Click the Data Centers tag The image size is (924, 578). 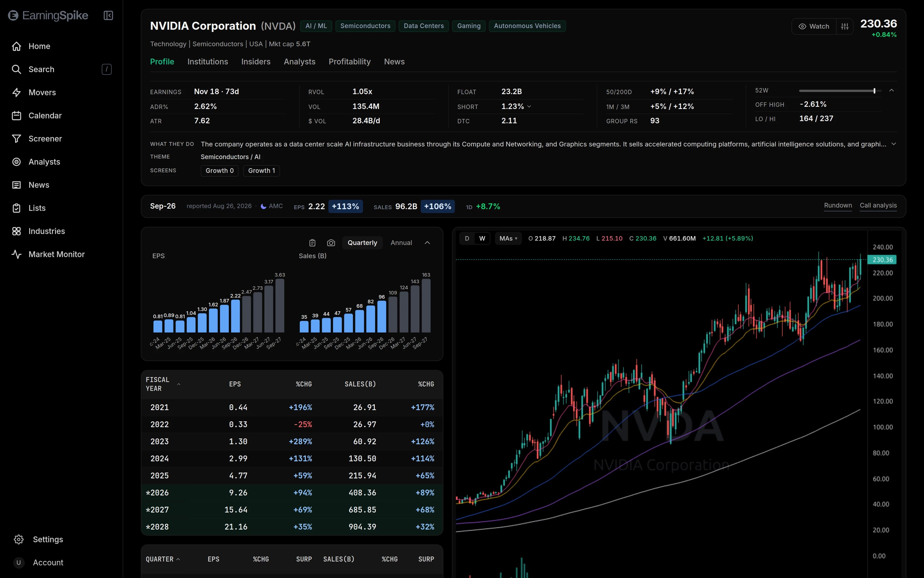pyautogui.click(x=424, y=26)
